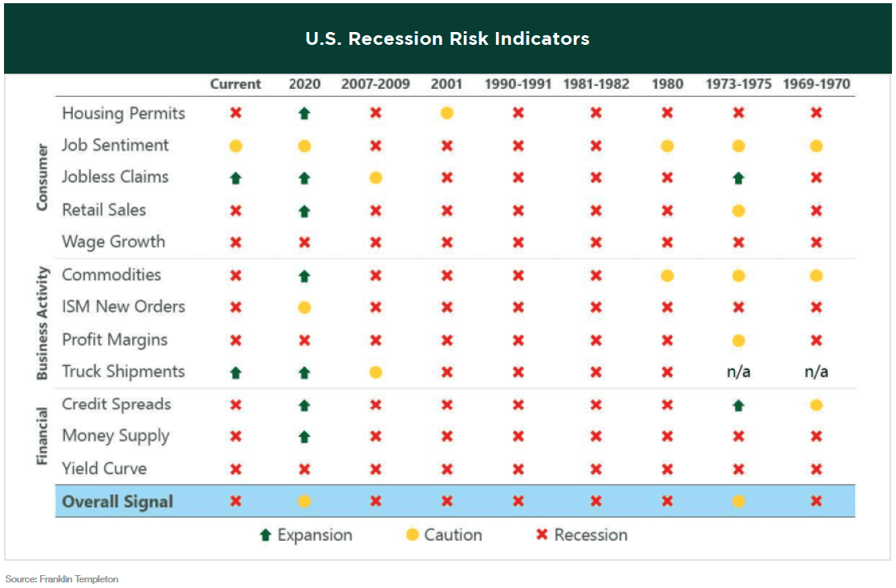The height and width of the screenshot is (588, 896).
Task: Select the 1969-1970 column header
Action: point(816,84)
